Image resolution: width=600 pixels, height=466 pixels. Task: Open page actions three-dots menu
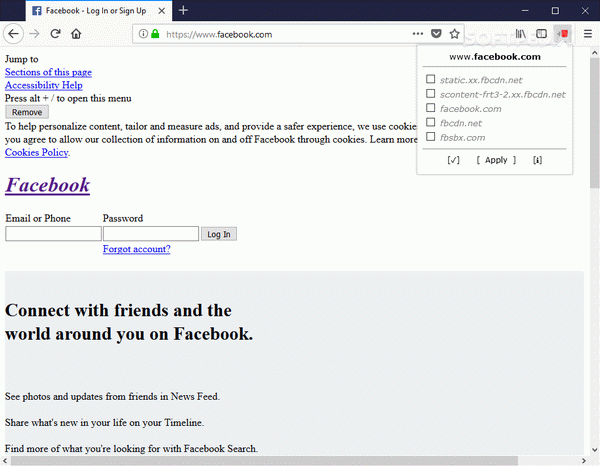[418, 34]
